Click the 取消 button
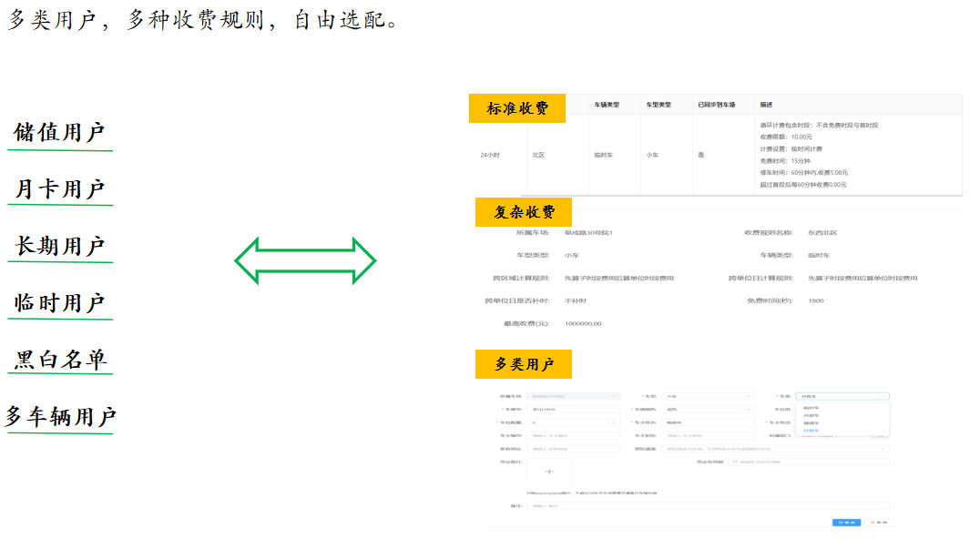 click(879, 523)
